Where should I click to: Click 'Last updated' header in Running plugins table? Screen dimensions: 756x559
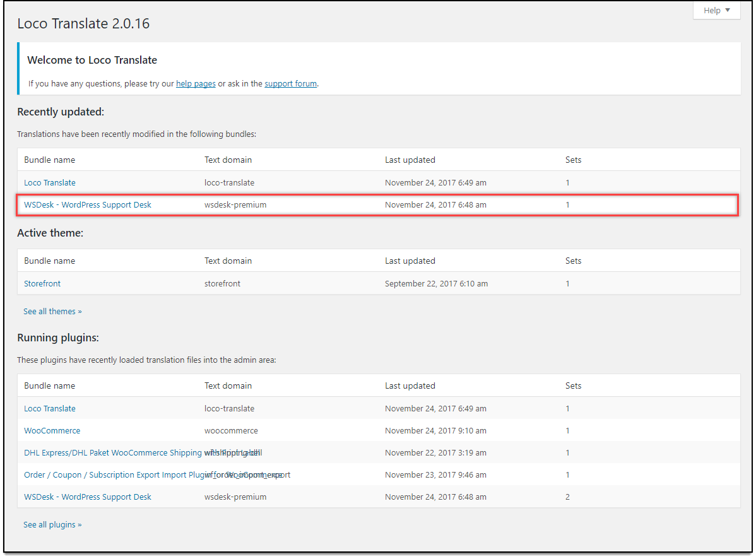coord(410,386)
